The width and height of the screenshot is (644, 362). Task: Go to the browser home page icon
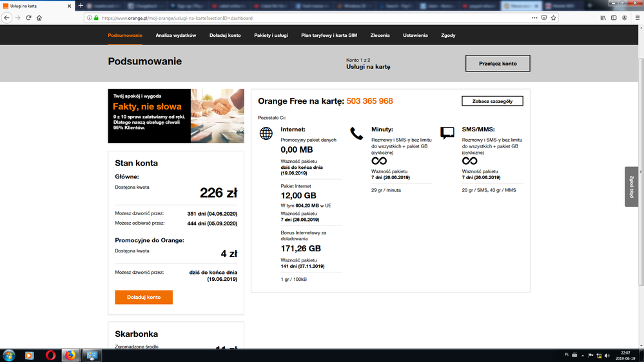39,18
